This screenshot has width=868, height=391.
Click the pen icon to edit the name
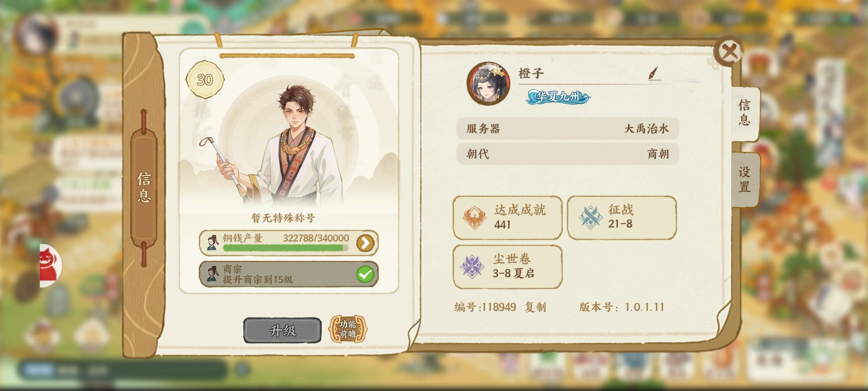(655, 73)
